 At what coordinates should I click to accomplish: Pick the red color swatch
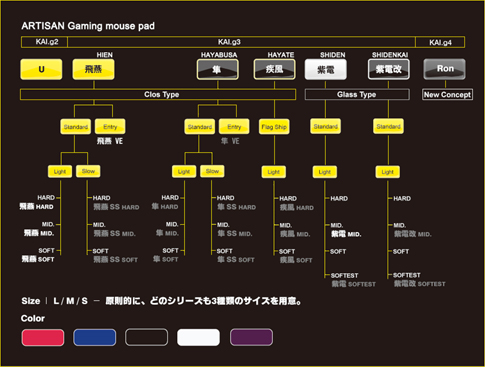pos(43,337)
